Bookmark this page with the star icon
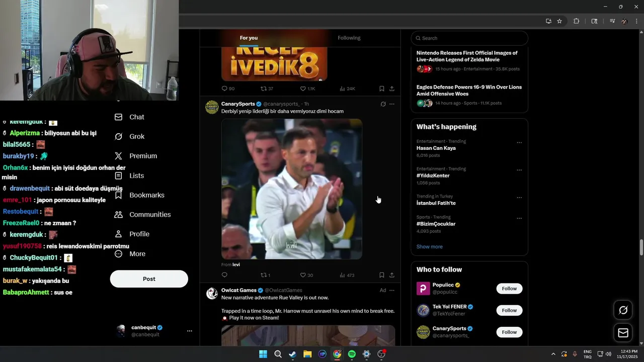This screenshot has width=644, height=362. 559,21
